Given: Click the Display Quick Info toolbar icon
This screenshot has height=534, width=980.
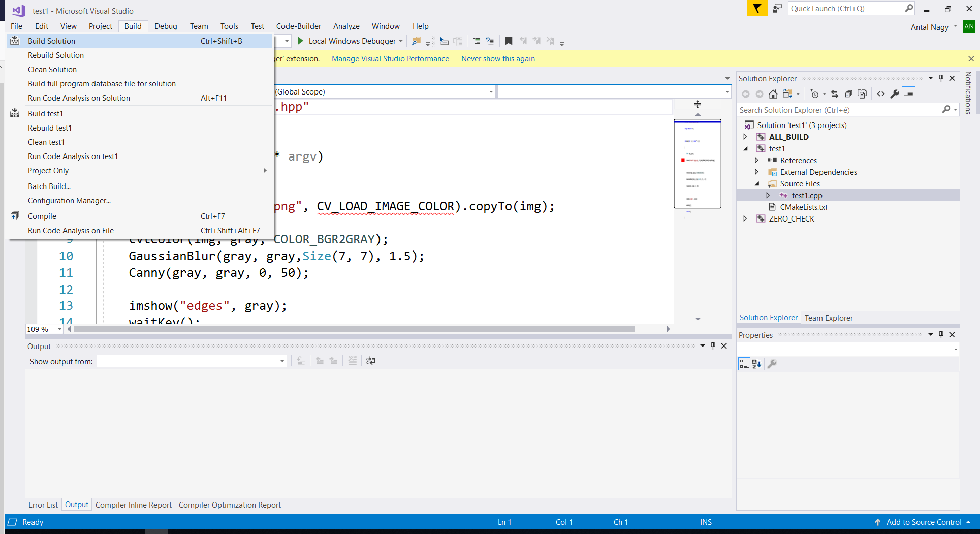Looking at the screenshot, I should click(444, 41).
